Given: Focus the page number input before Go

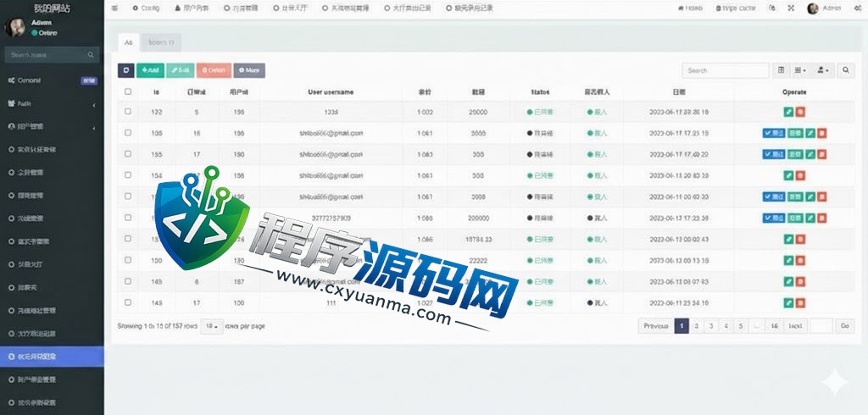Looking at the screenshot, I should pos(821,326).
